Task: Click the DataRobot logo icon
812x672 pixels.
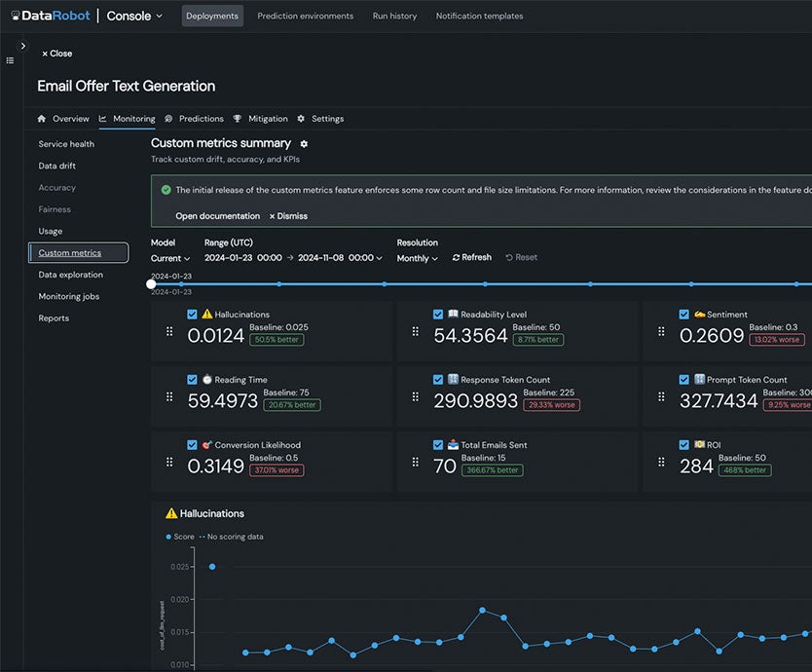Action: (16, 16)
